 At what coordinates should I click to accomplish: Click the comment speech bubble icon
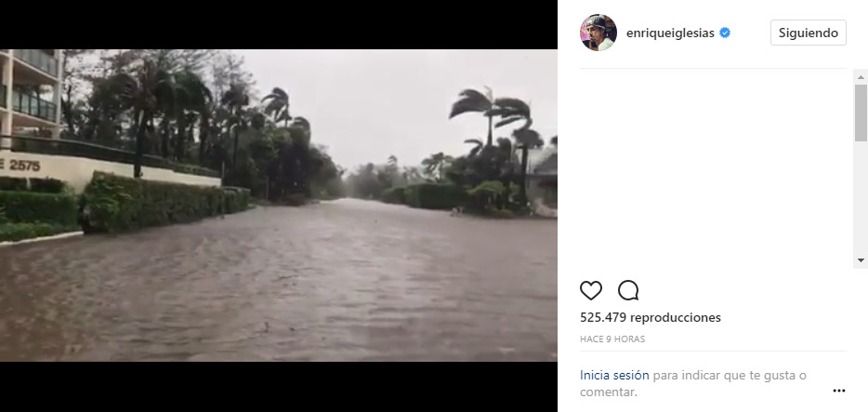coord(628,290)
